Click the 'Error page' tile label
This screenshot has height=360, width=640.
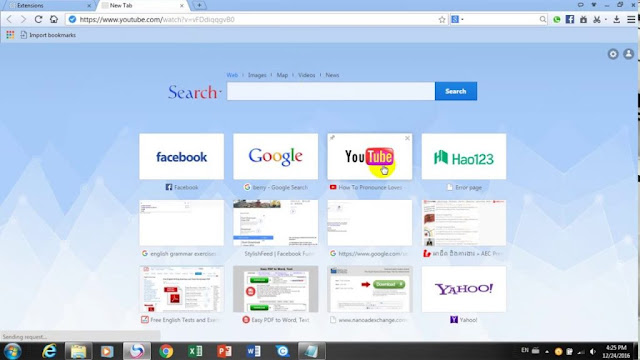click(468, 187)
